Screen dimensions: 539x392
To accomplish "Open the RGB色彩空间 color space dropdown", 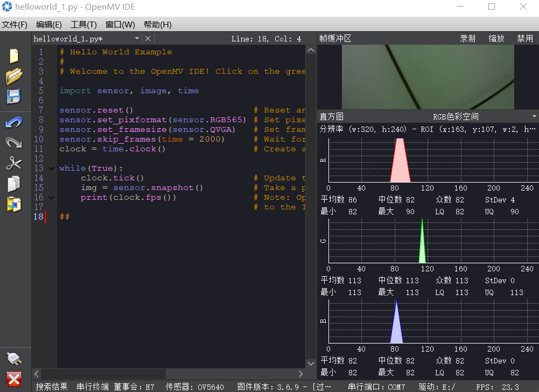I will tap(534, 116).
